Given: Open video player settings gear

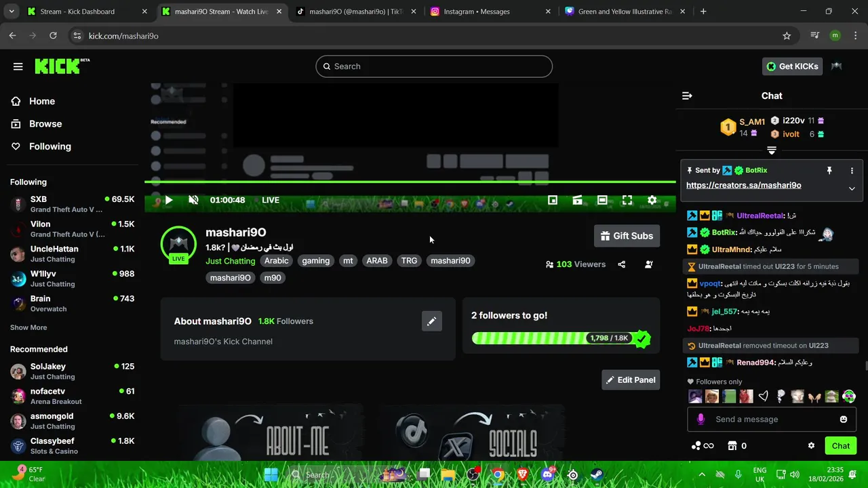Looking at the screenshot, I should pos(652,200).
